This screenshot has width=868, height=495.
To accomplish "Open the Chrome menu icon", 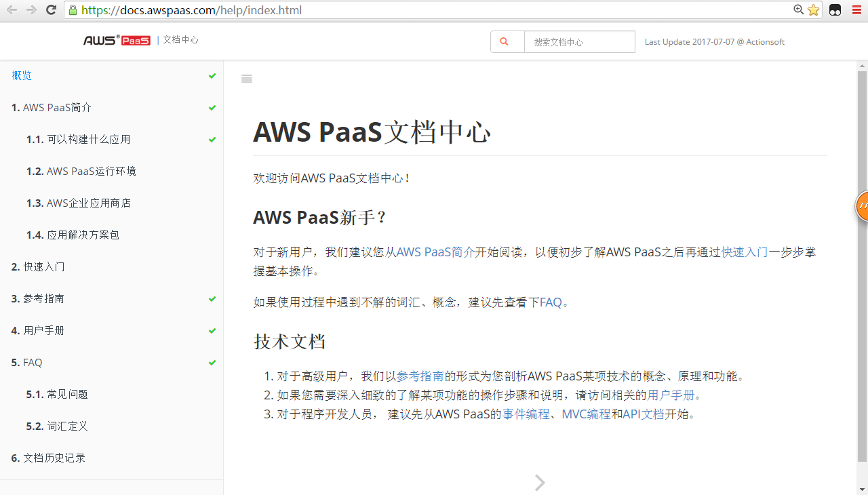I will pos(856,10).
